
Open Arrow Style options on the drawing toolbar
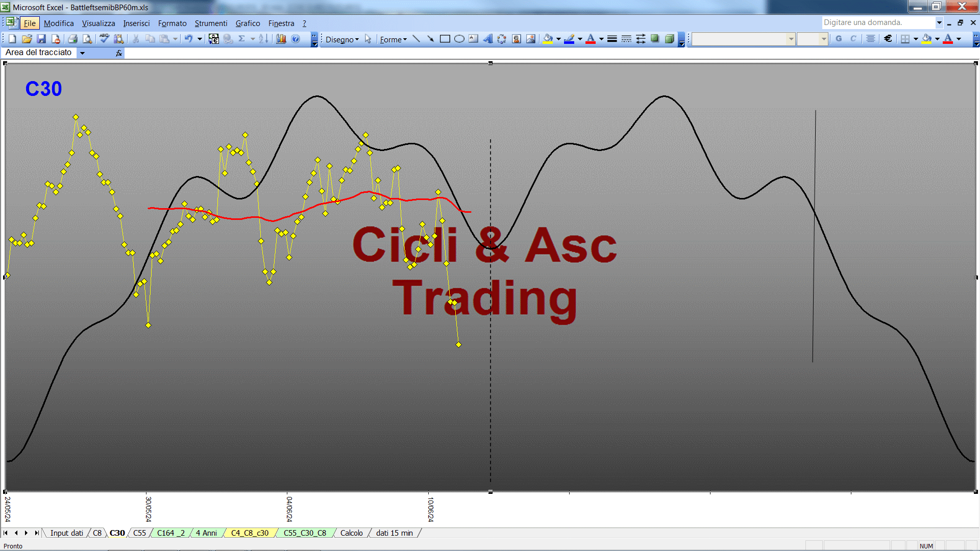(x=641, y=39)
